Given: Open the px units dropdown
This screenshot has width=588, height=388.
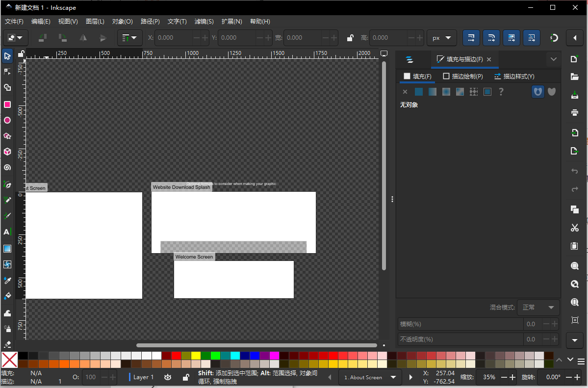Looking at the screenshot, I should pos(441,38).
